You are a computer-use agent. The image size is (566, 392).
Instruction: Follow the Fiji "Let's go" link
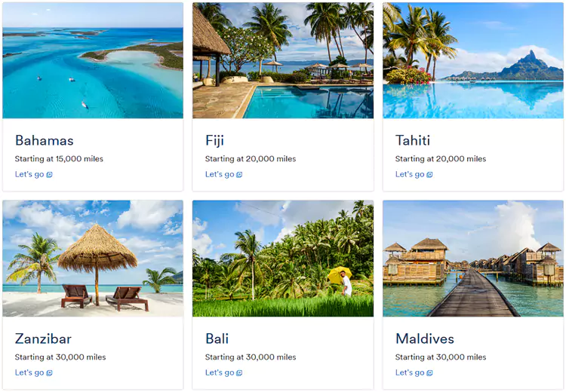point(220,174)
